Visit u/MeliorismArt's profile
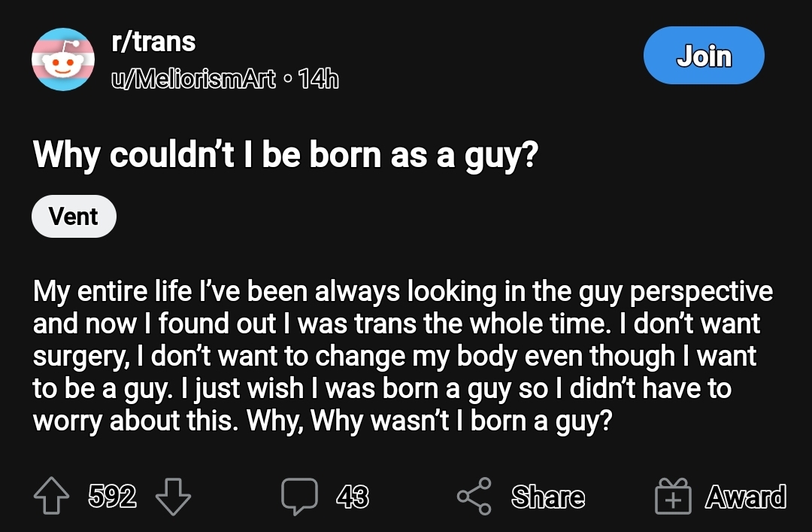Viewport: 812px width, 532px height. (x=193, y=79)
